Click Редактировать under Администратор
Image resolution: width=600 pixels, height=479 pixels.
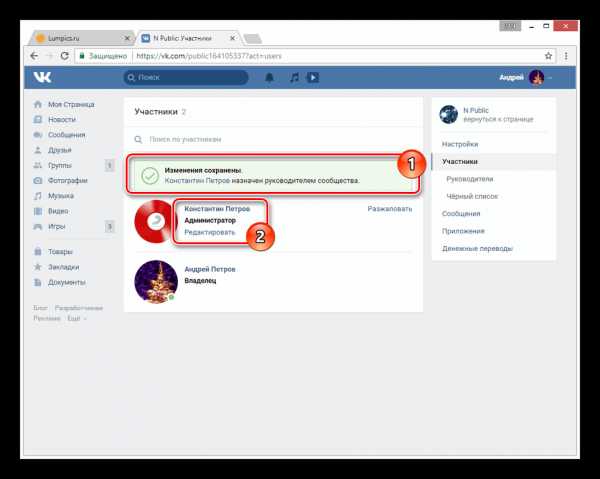click(x=209, y=232)
